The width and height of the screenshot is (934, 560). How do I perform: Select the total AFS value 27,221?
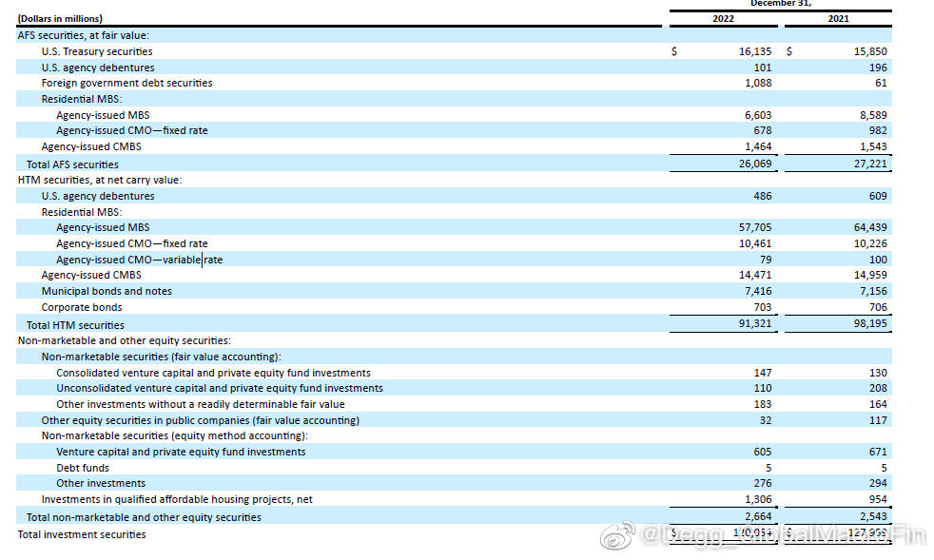870,164
